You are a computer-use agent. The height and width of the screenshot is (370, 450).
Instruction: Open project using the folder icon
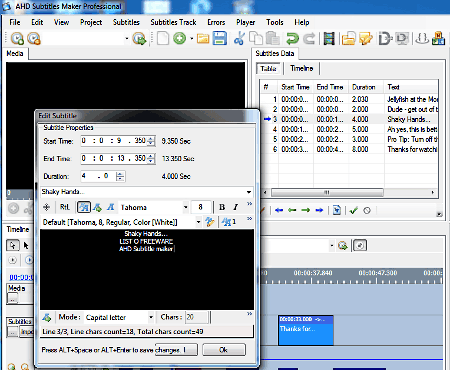tap(203, 39)
